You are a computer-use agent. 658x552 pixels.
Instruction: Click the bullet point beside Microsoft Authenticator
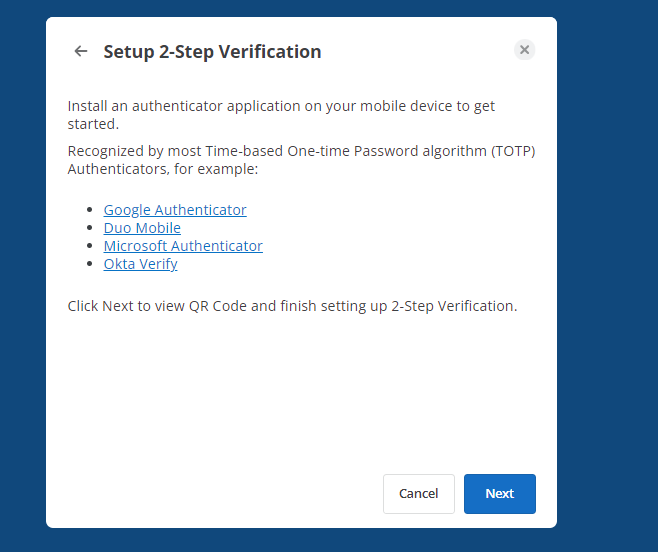click(89, 246)
